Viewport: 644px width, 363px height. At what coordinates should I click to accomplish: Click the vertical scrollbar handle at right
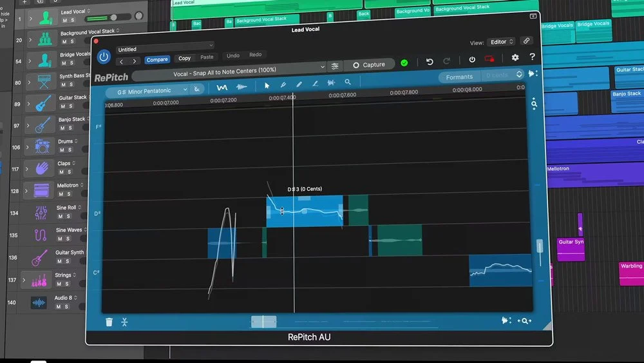point(540,246)
